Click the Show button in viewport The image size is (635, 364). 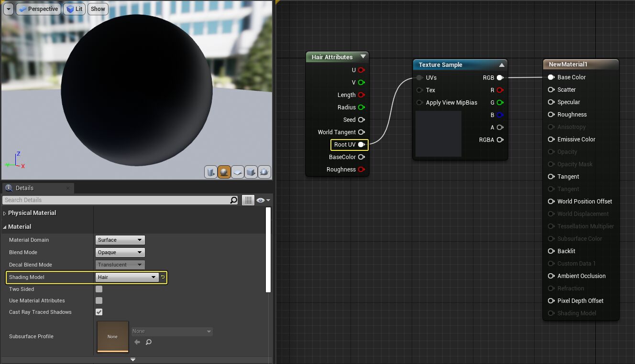(98, 9)
